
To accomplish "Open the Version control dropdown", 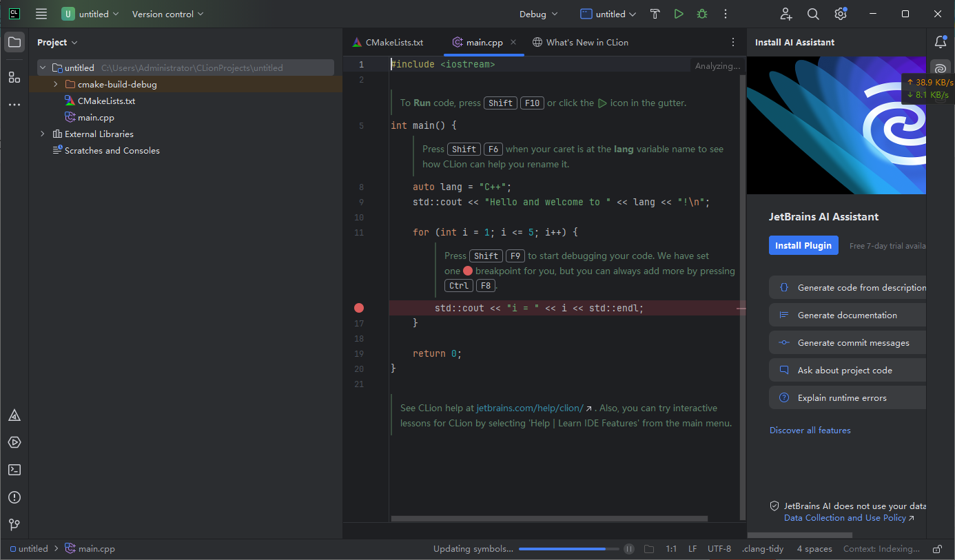I will coord(167,14).
